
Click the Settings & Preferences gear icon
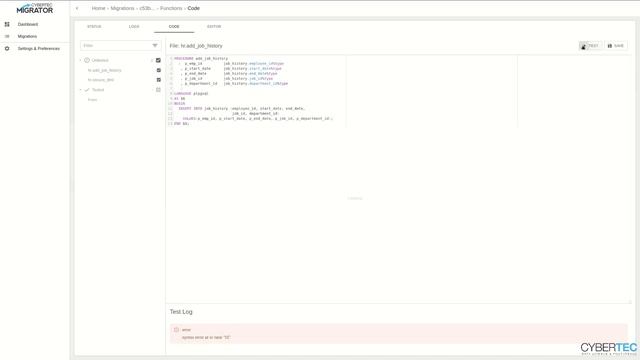pos(7,49)
